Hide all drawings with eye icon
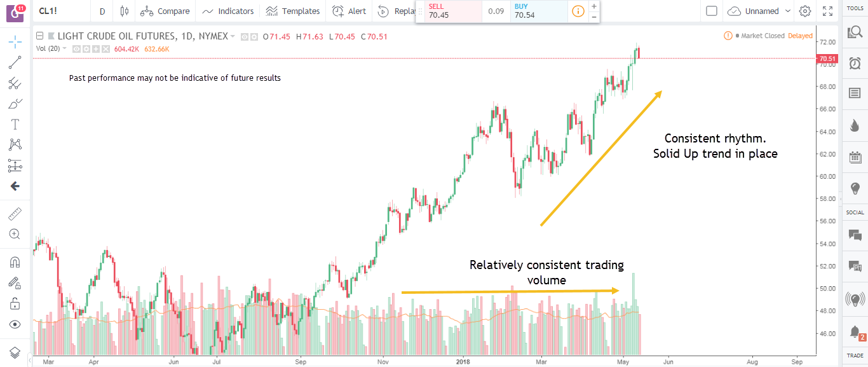The height and width of the screenshot is (367, 868). (15, 324)
